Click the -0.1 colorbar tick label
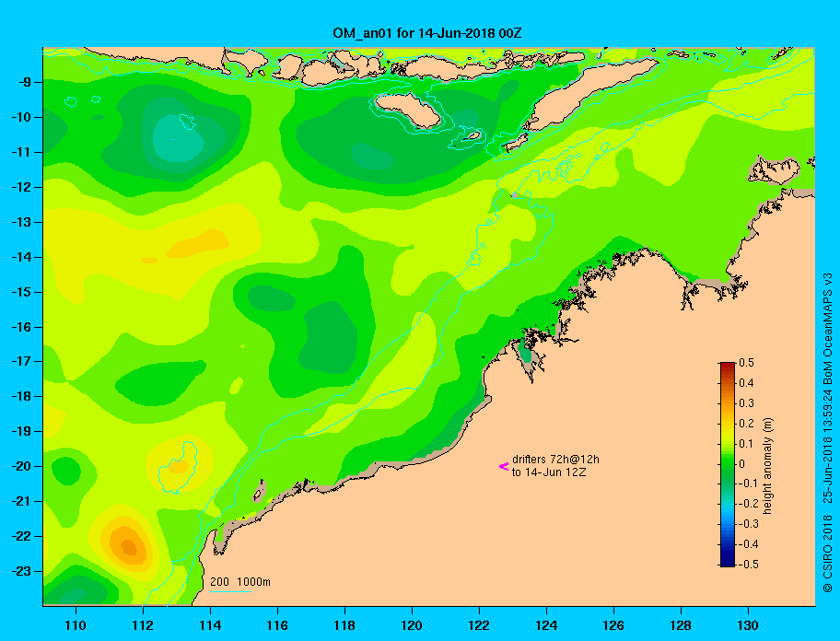Image resolution: width=840 pixels, height=641 pixels. click(x=749, y=484)
